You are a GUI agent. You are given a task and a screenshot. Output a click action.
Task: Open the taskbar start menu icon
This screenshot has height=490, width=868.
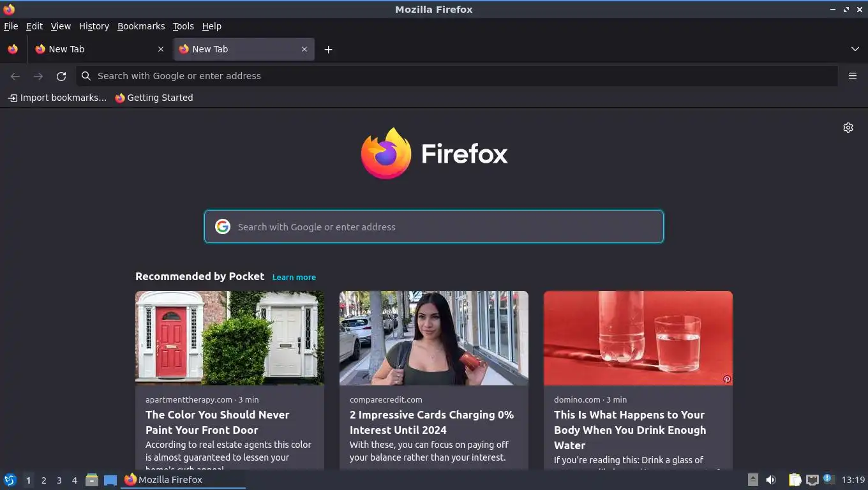coord(10,480)
